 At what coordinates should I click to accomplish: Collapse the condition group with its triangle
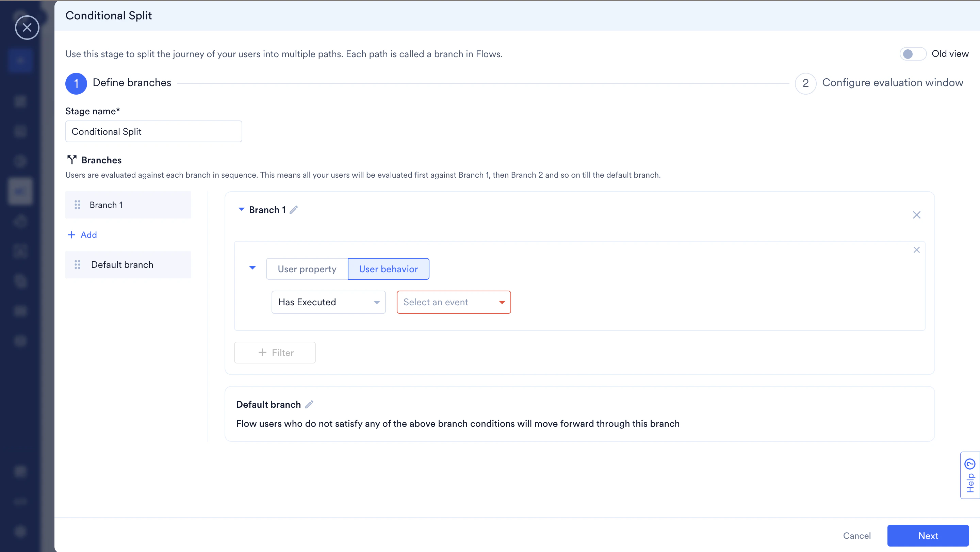pyautogui.click(x=252, y=268)
